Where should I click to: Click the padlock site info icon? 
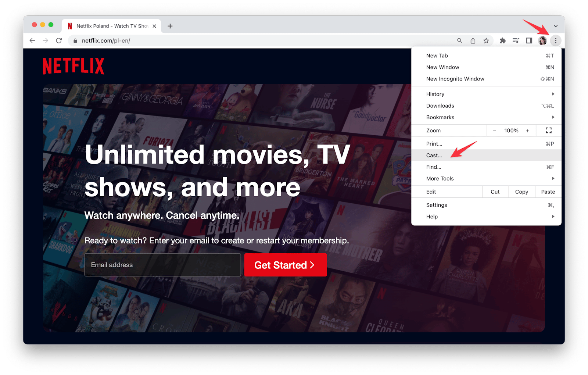(x=75, y=41)
